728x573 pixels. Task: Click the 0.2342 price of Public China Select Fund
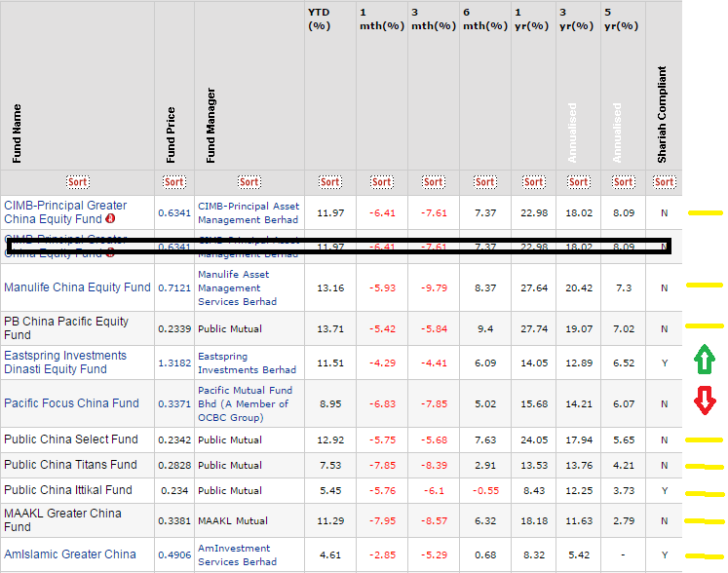tap(174, 439)
